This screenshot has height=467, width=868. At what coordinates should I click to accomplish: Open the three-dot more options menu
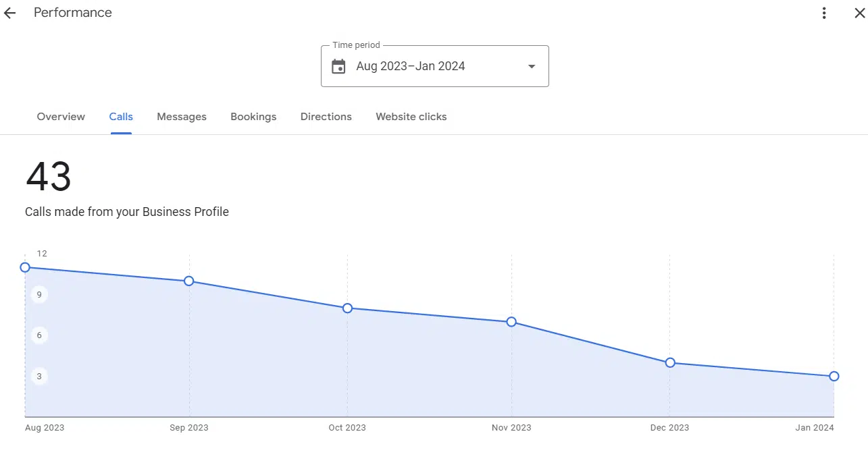pyautogui.click(x=824, y=13)
